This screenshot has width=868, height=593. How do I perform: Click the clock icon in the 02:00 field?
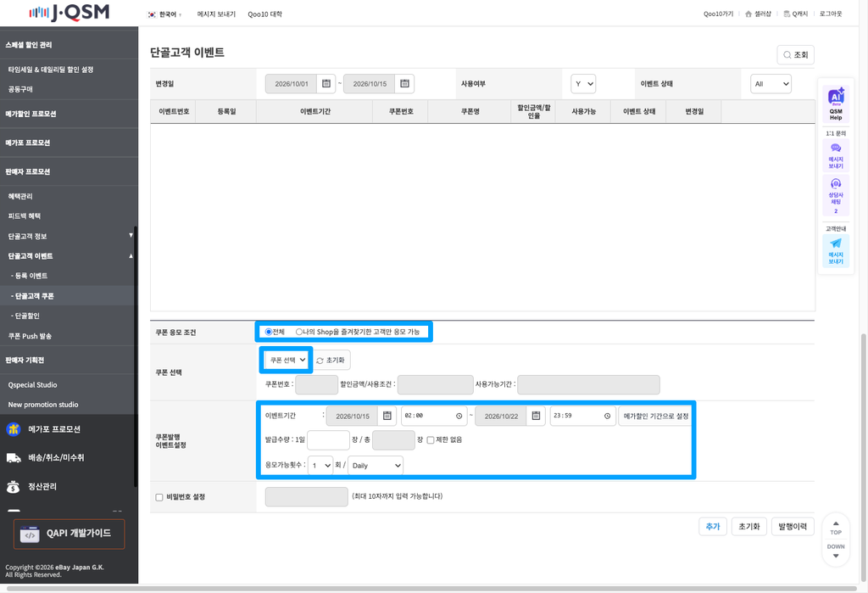click(x=459, y=416)
